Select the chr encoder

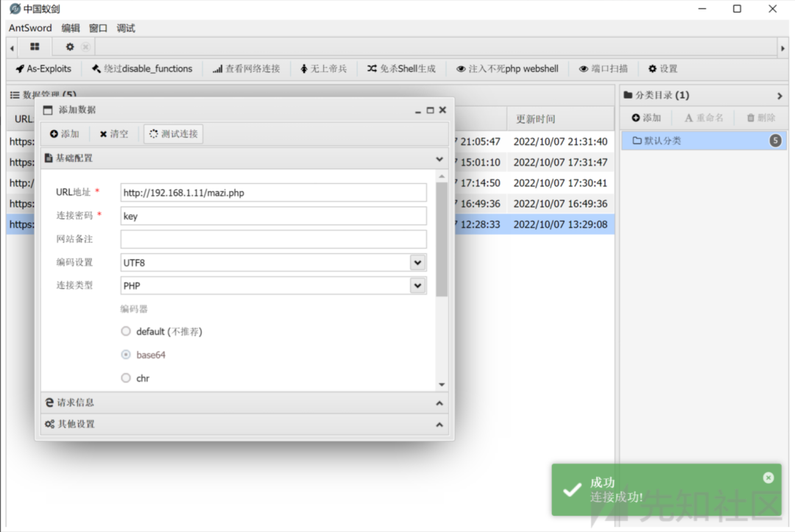pyautogui.click(x=126, y=378)
